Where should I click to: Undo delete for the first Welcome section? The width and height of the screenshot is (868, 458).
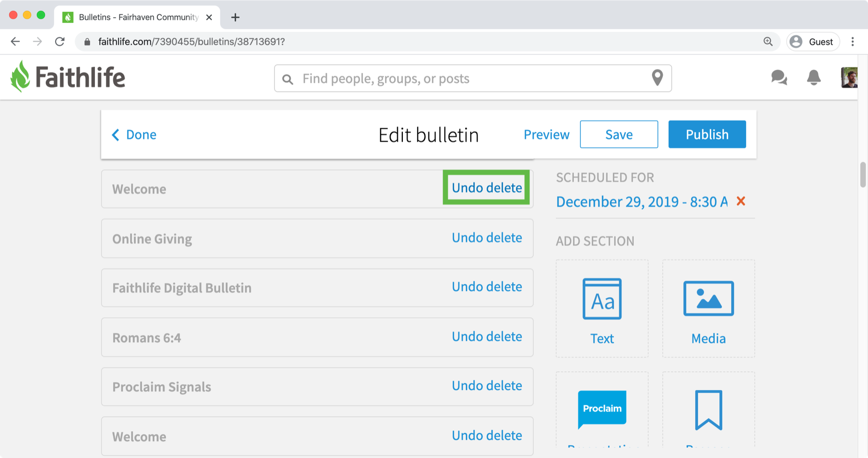pyautogui.click(x=487, y=188)
